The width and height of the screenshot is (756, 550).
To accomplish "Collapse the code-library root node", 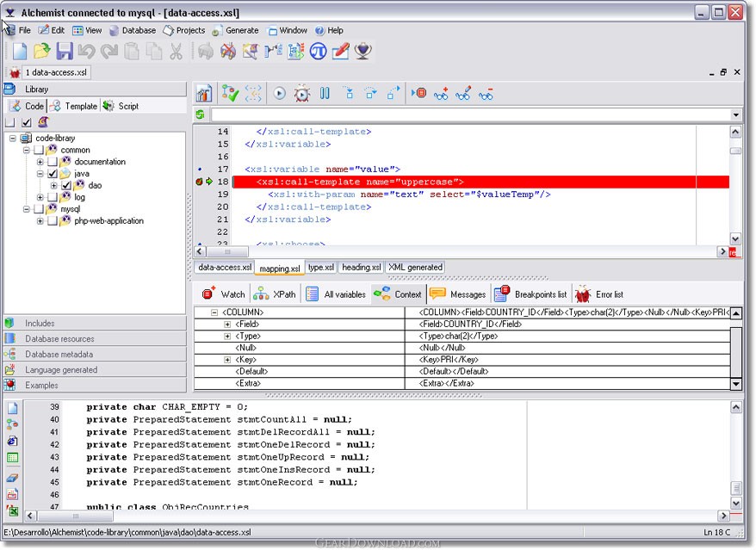I will click(x=13, y=139).
